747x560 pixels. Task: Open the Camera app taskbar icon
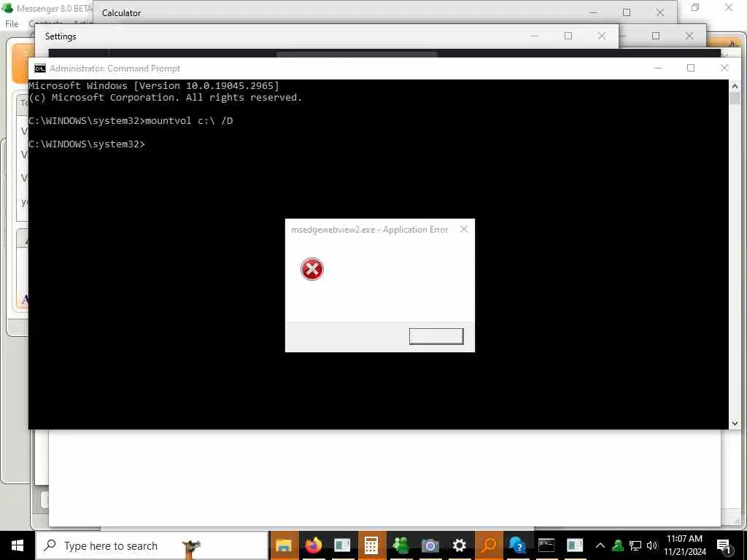(x=430, y=545)
